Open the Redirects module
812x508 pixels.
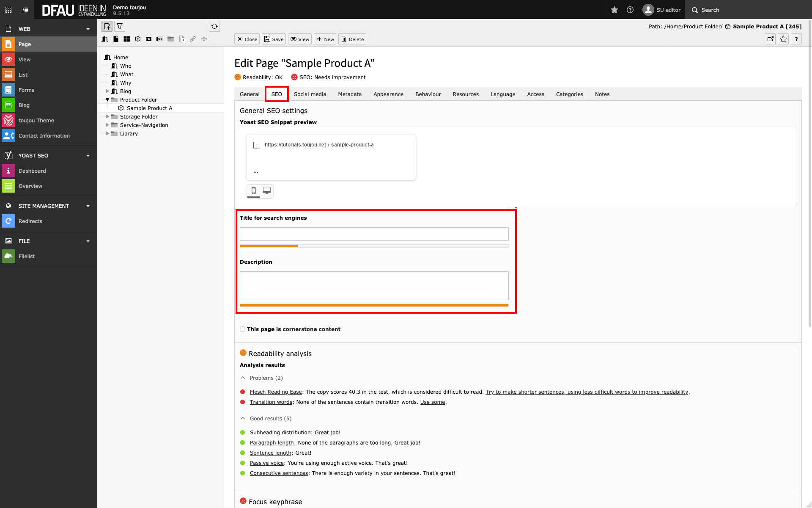pyautogui.click(x=30, y=221)
